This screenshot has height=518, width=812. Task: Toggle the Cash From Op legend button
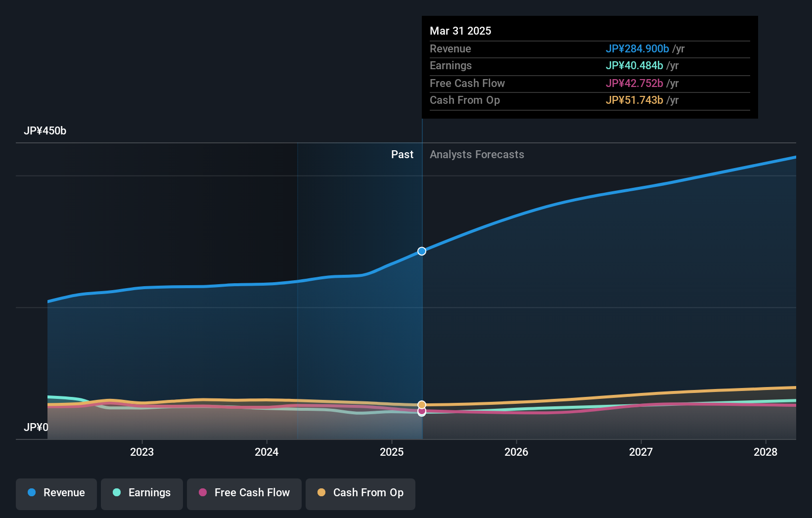point(361,494)
